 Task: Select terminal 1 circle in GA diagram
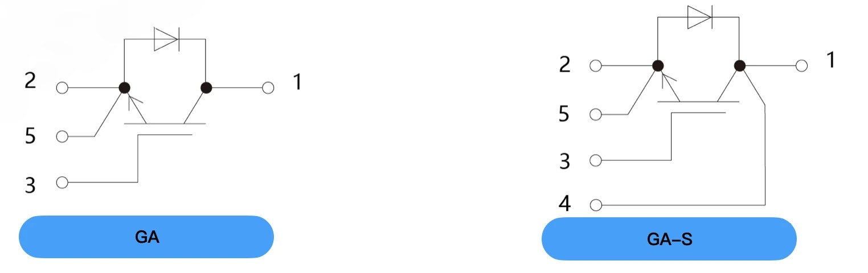[x=268, y=88]
